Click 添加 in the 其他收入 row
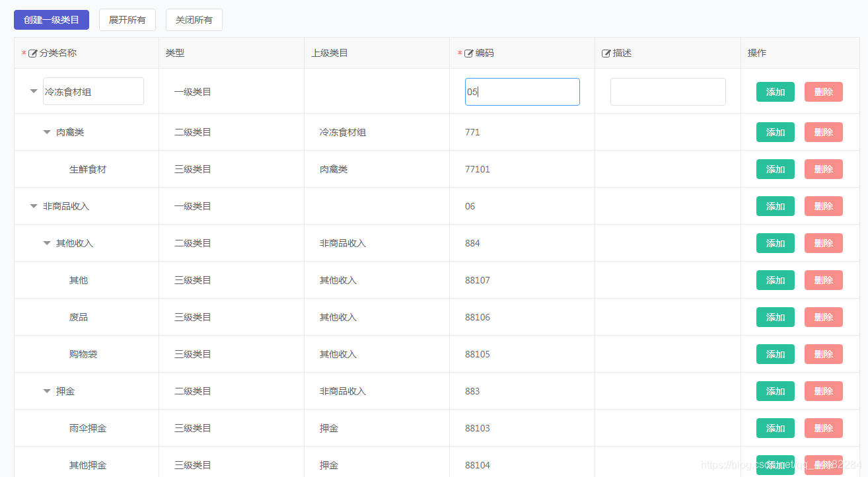Image resolution: width=868 pixels, height=477 pixels. [776, 243]
